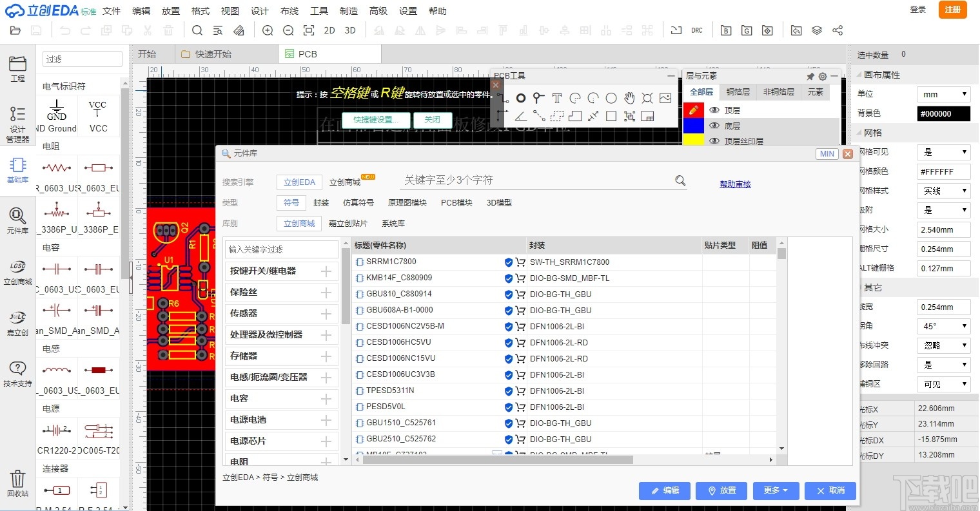
Task: Run the DRC design rule check
Action: (x=697, y=30)
